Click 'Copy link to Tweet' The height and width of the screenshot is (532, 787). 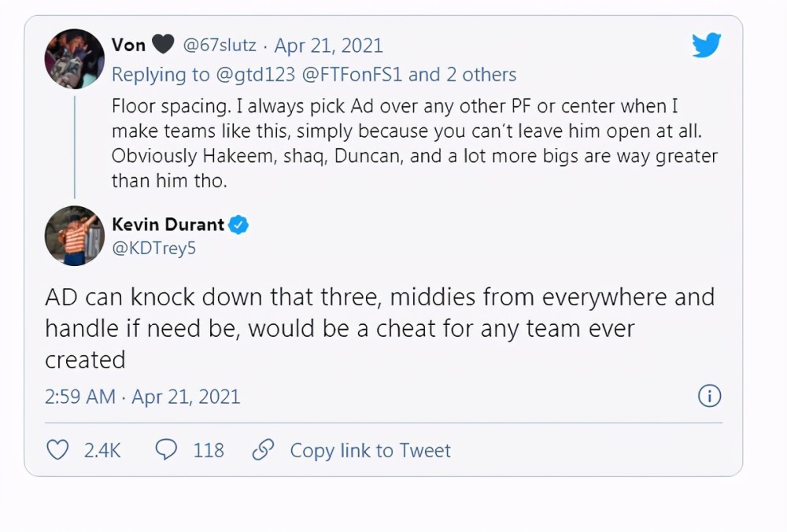[371, 450]
